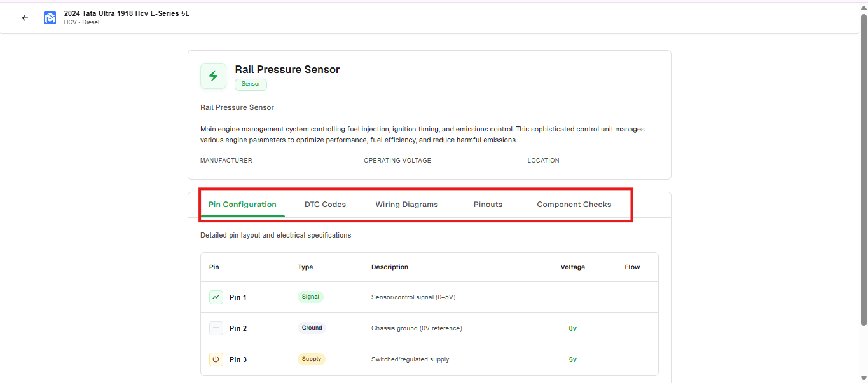The image size is (868, 383).
Task: Click the scrollbar up arrow
Action: tap(864, 4)
